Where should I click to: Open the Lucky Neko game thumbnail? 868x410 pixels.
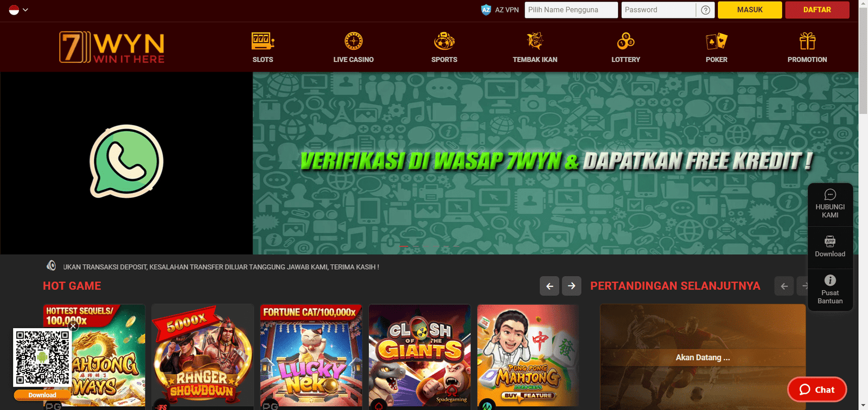pyautogui.click(x=311, y=355)
